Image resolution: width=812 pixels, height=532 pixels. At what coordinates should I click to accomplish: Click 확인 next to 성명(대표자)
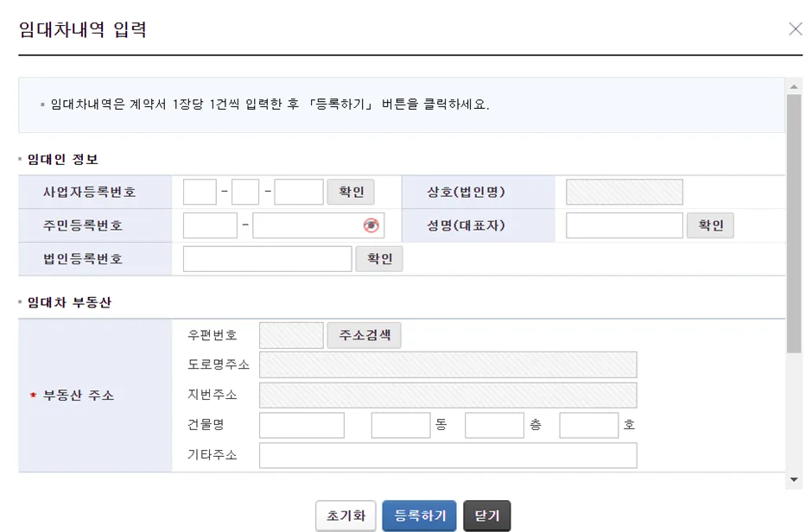(710, 225)
